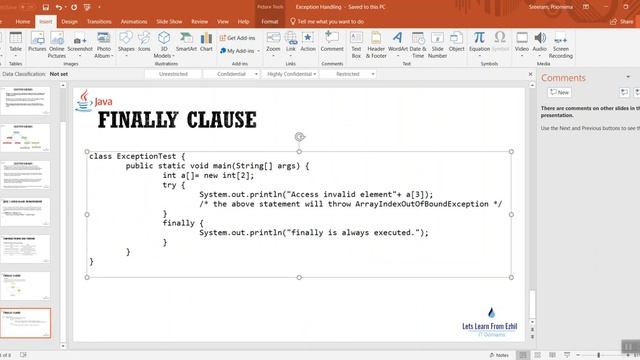Viewport: 640px width, 360px height.
Task: Open the Slide Show tab
Action: (169, 22)
